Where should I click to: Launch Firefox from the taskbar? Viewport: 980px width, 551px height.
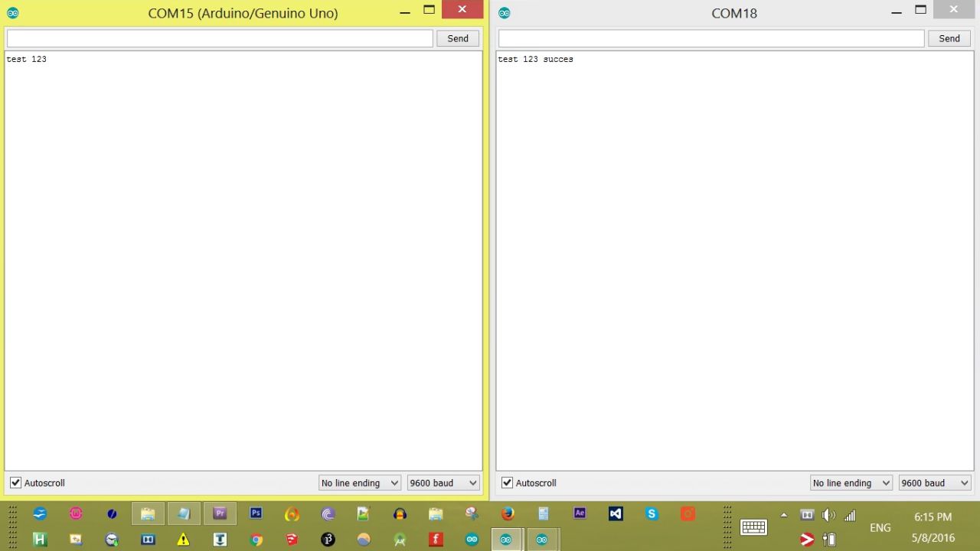click(x=508, y=514)
